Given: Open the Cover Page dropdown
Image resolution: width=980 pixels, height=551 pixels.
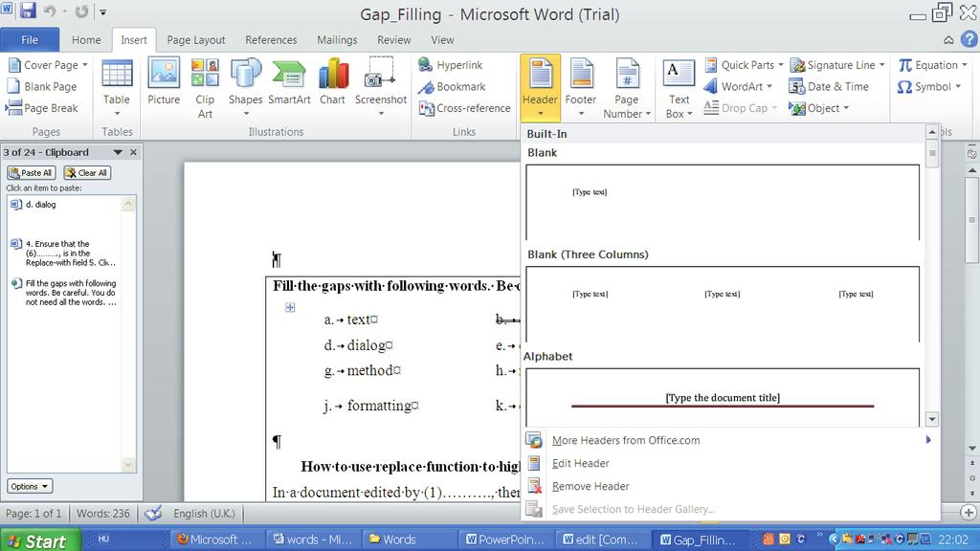Looking at the screenshot, I should [x=48, y=65].
